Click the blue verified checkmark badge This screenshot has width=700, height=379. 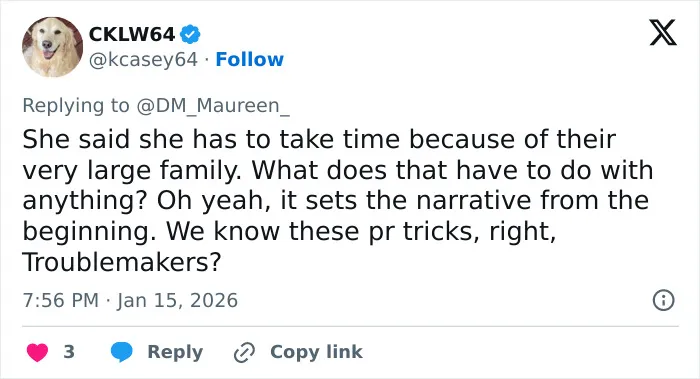(x=190, y=34)
